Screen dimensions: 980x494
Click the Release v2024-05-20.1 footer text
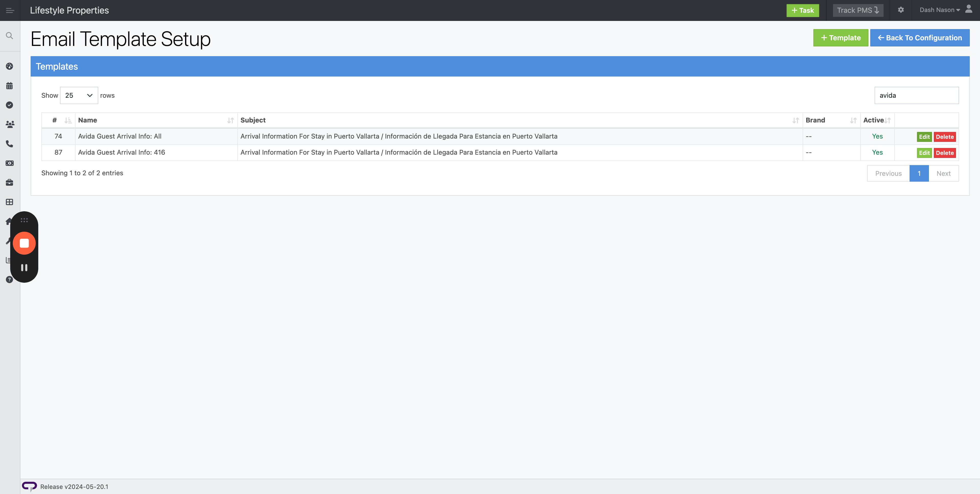[74, 487]
